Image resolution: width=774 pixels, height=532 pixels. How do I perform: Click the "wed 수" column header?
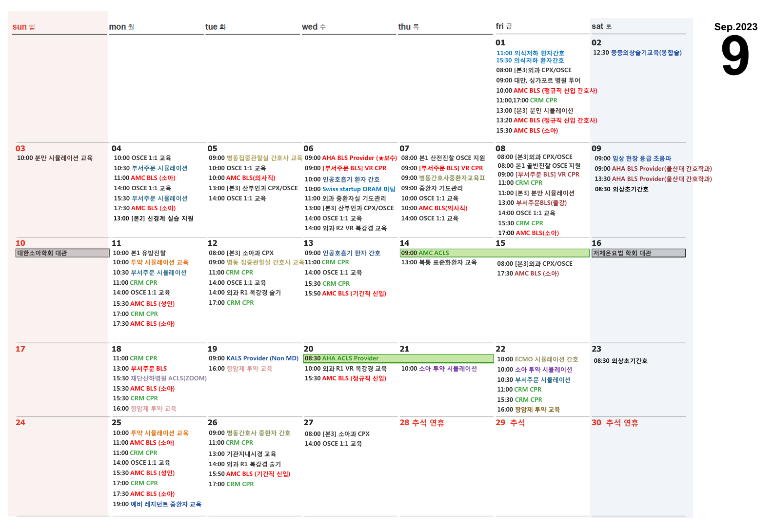[x=314, y=27]
